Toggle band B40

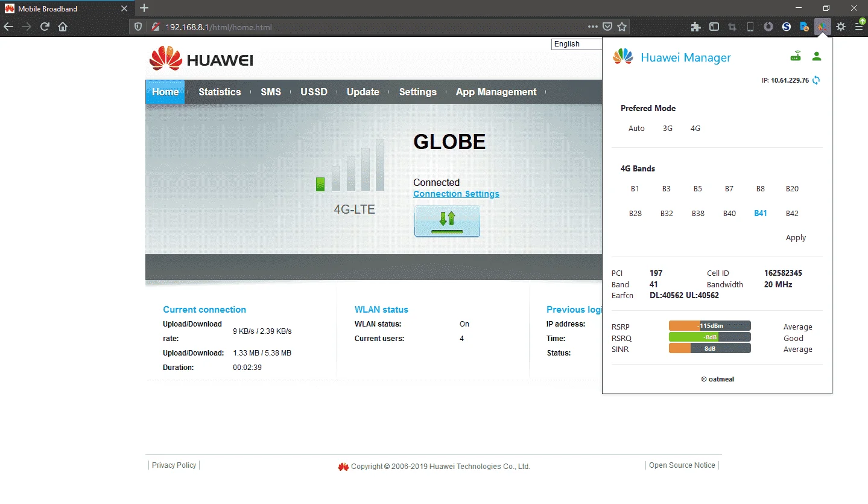click(x=729, y=214)
